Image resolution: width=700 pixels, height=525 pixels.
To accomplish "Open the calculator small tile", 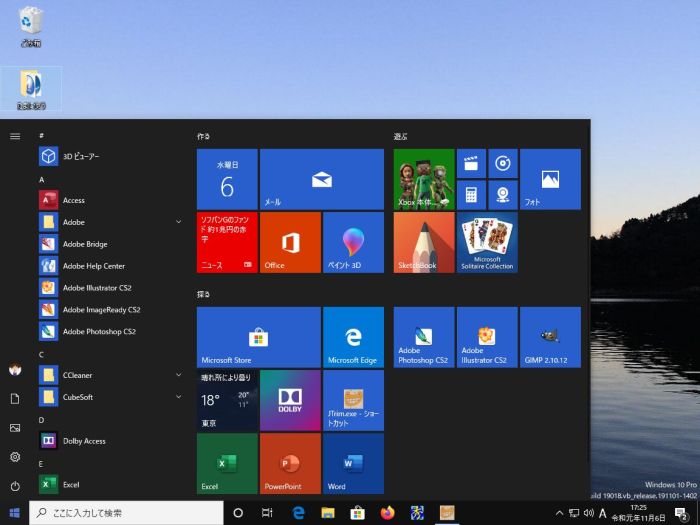I will (471, 194).
